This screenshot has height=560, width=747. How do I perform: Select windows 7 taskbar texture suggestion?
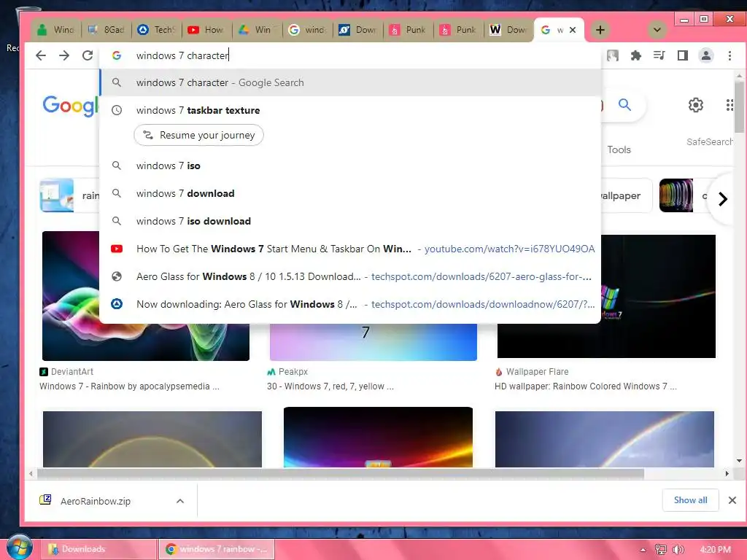[x=350, y=110]
